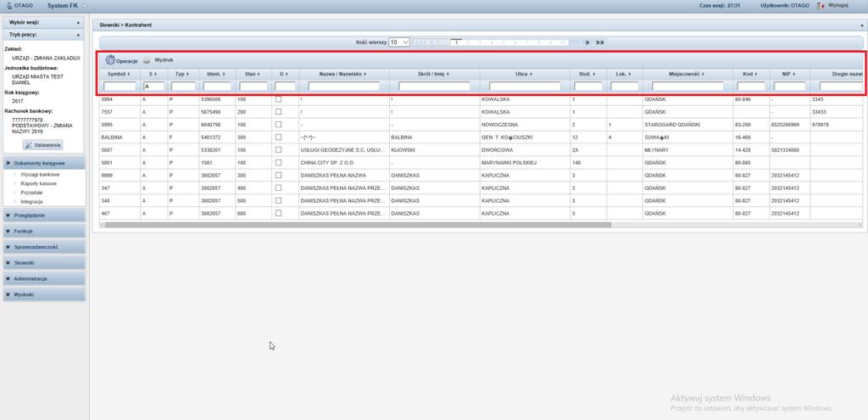Open Raporty kasowe menu item
The height and width of the screenshot is (420, 868).
[x=38, y=183]
